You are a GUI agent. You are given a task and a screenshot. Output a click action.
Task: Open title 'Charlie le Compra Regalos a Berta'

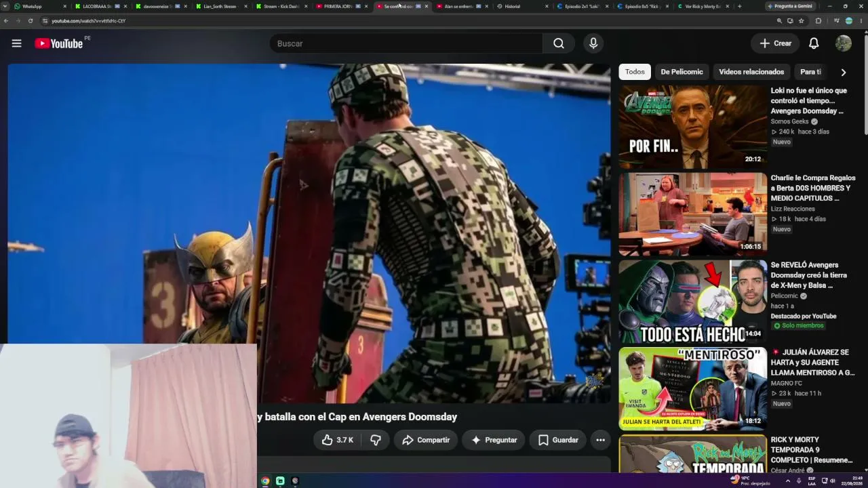tap(813, 188)
